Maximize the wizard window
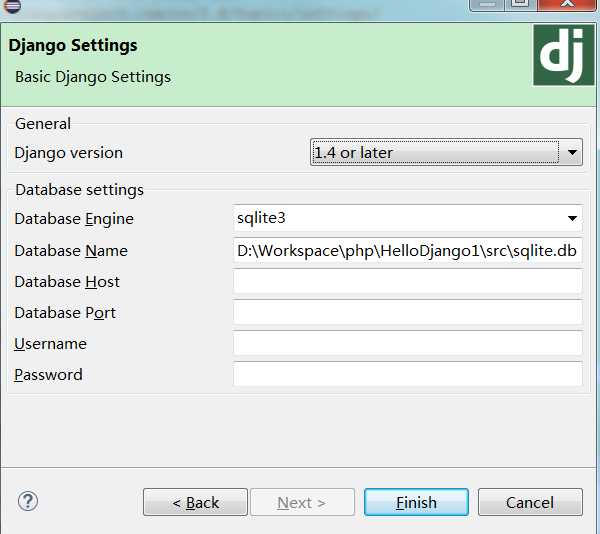 [x=520, y=5]
